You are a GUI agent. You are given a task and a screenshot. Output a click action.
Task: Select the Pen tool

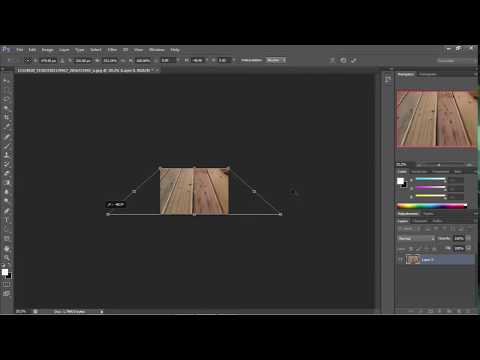[7, 211]
